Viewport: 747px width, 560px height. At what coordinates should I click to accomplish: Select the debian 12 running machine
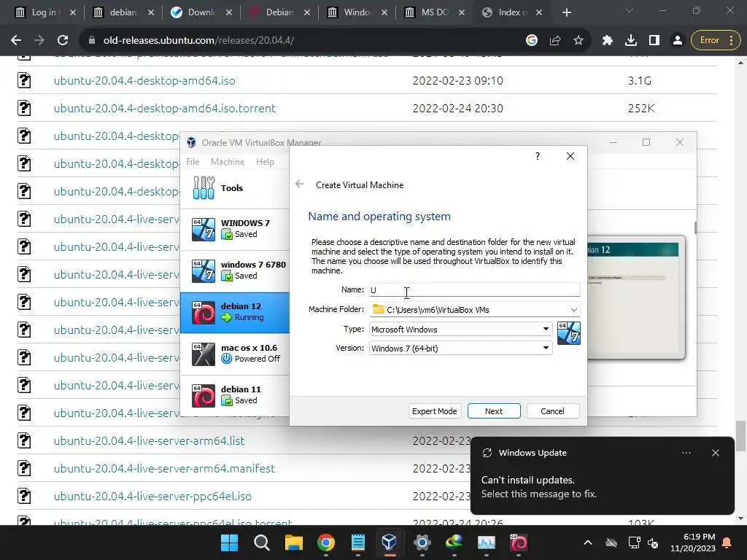tap(235, 312)
